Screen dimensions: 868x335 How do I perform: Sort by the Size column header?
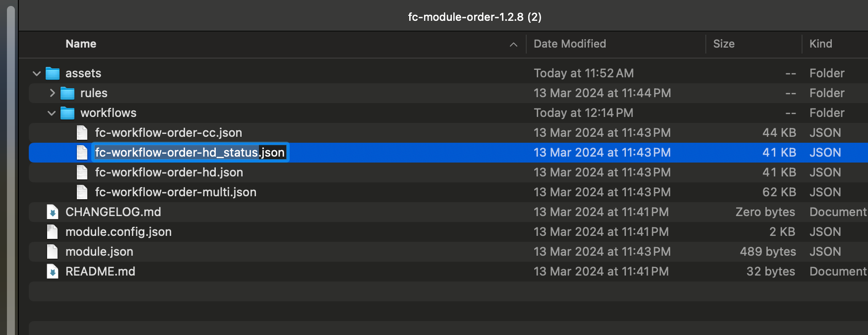coord(724,44)
